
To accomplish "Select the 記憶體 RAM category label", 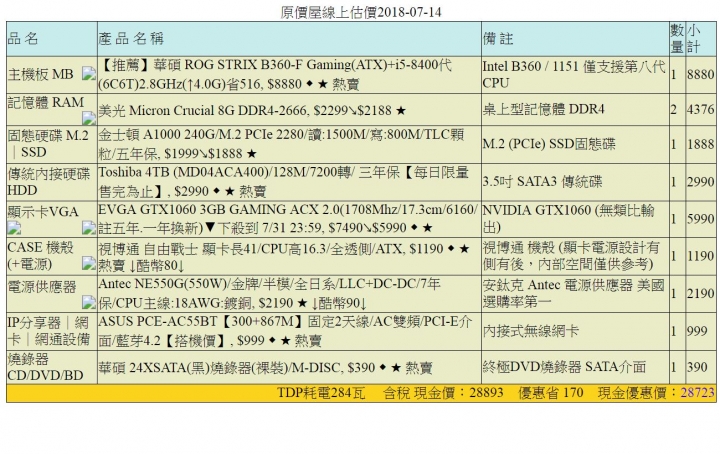I will coord(46,102).
